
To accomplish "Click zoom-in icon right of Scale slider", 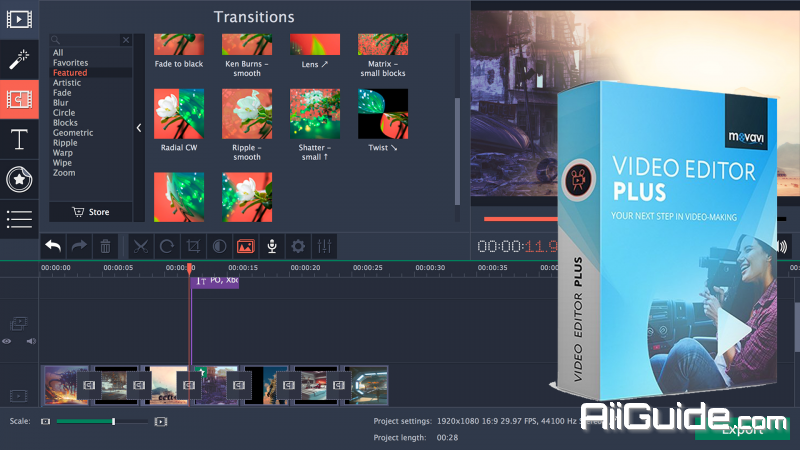I will coord(161,421).
